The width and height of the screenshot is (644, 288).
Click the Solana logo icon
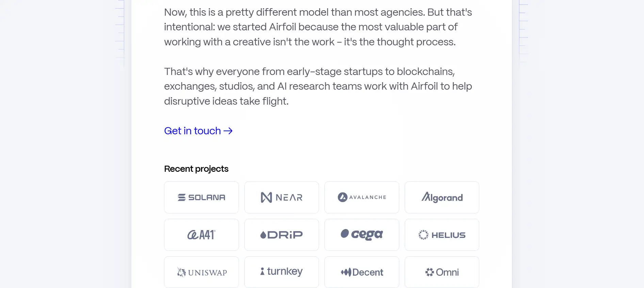coord(182,197)
